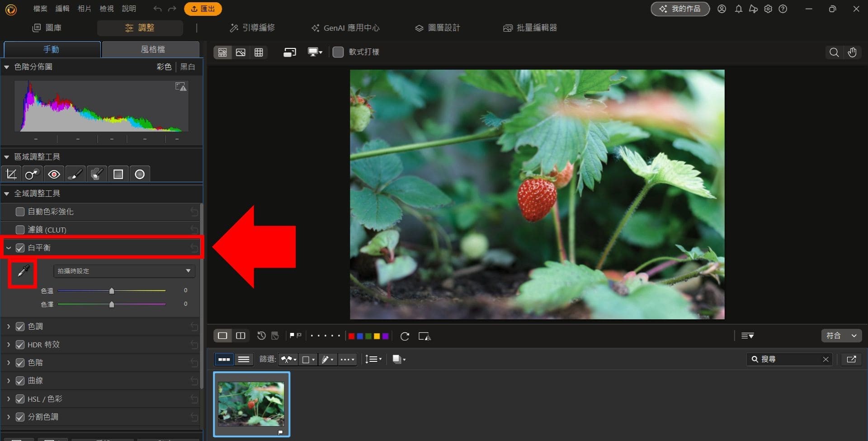Screen dimensions: 868x441
Task: Apply the red color label
Action: tap(351, 336)
